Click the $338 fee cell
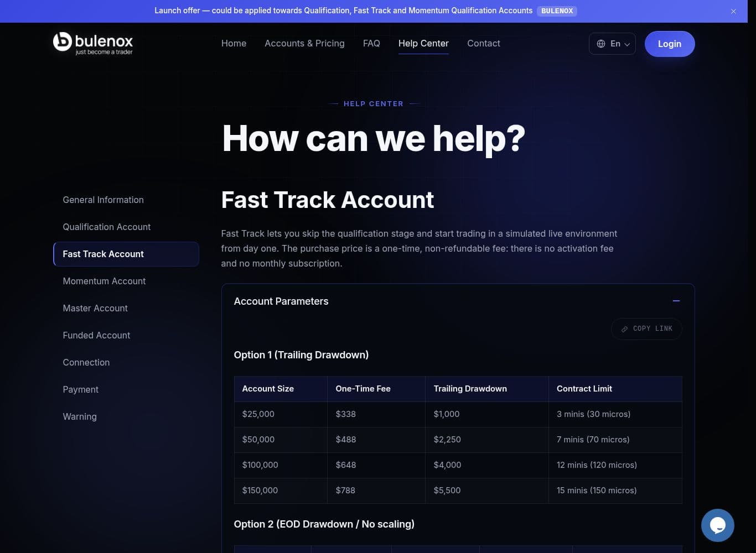756x553 pixels. (x=376, y=414)
